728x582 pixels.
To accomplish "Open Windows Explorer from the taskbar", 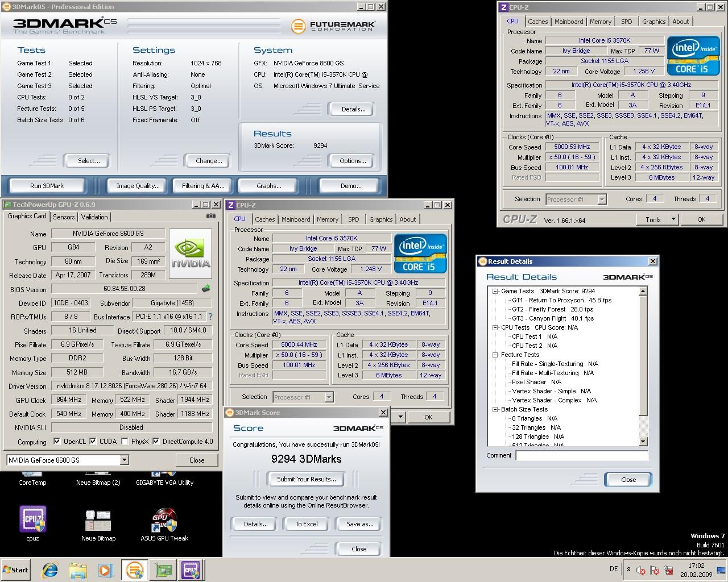I will click(x=78, y=570).
